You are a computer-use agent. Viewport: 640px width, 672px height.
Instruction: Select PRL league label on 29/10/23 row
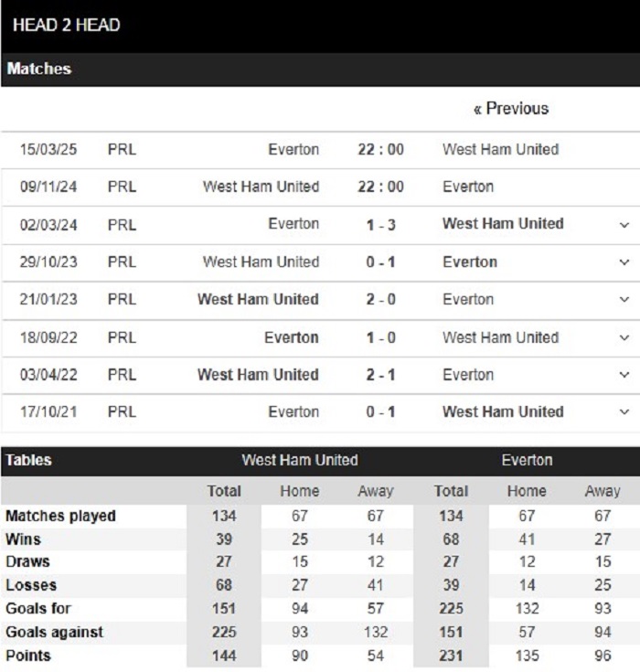coord(122,261)
